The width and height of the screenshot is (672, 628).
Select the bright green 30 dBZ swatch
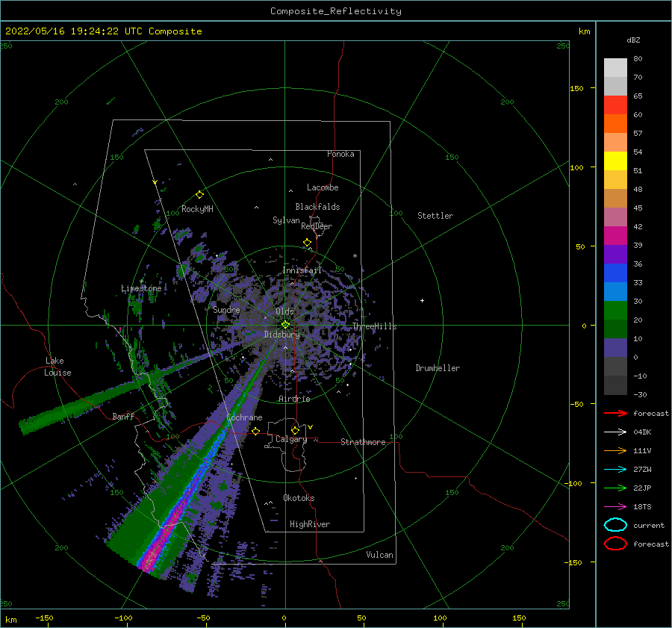(x=615, y=311)
